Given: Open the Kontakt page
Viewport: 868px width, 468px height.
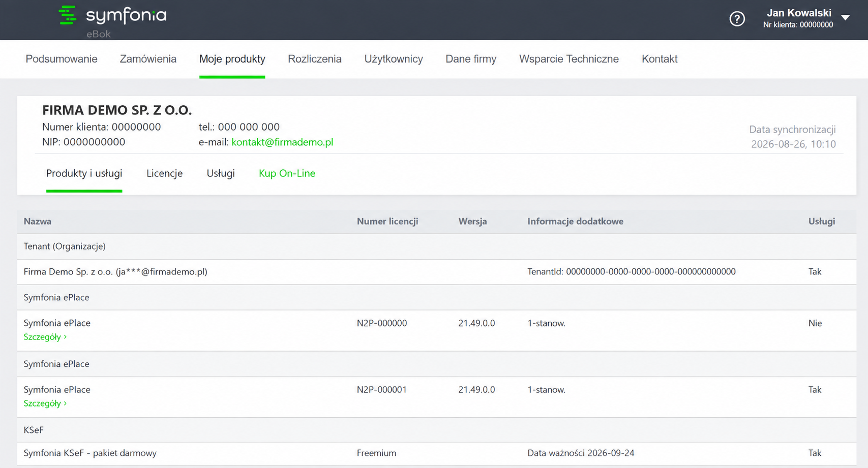Looking at the screenshot, I should click(660, 59).
